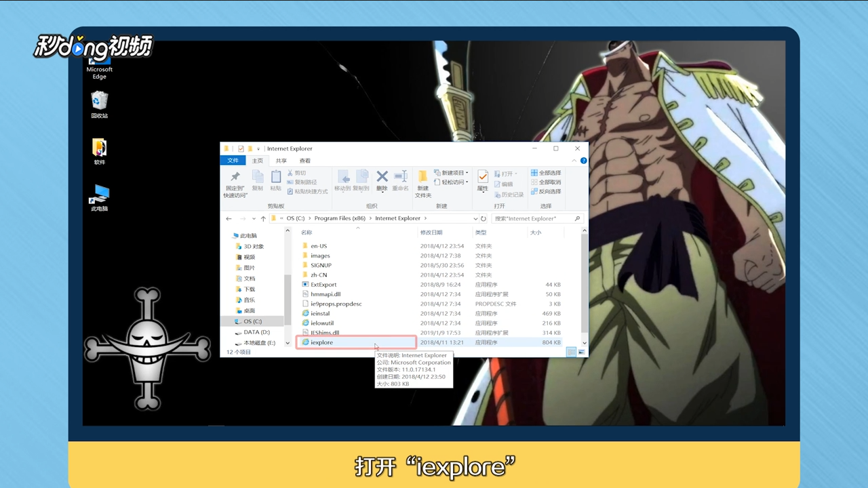The width and height of the screenshot is (868, 488).
Task: Click Select all (全部选择)
Action: (x=546, y=173)
